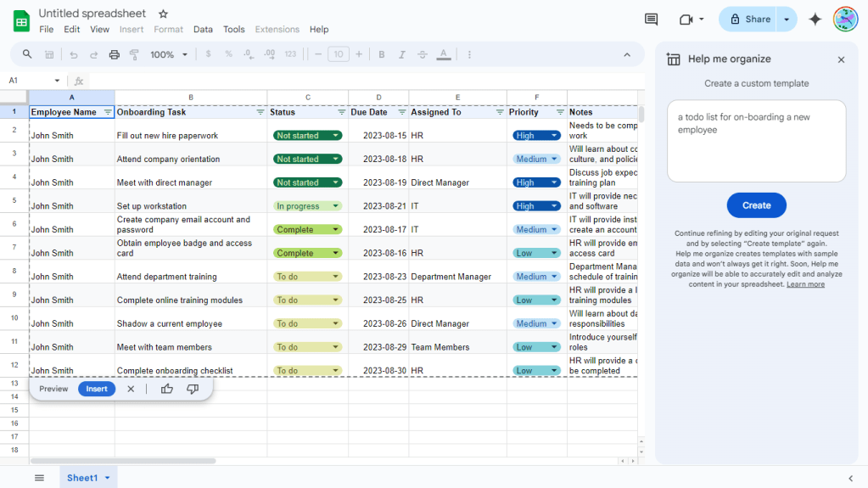Open the Edit menu

pos(71,30)
